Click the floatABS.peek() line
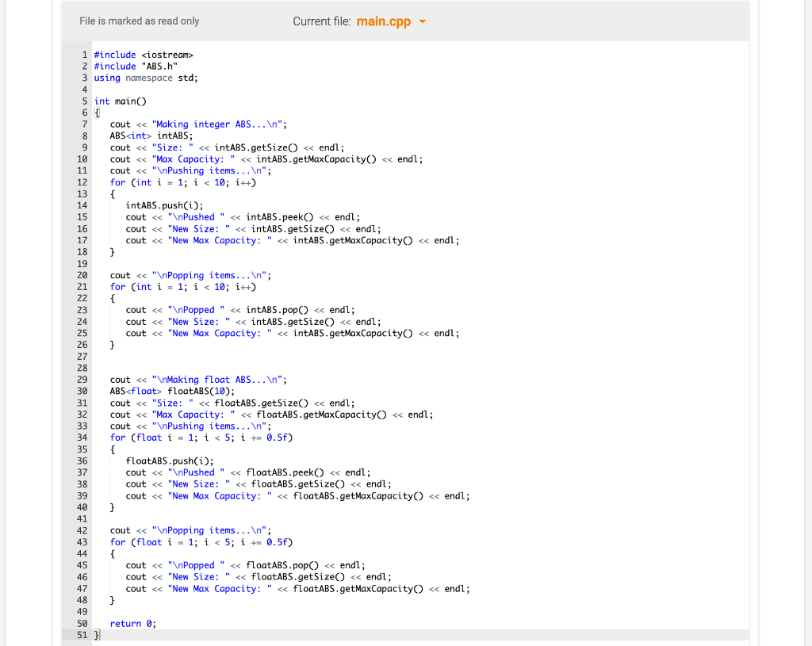This screenshot has width=812, height=646. pyautogui.click(x=248, y=472)
